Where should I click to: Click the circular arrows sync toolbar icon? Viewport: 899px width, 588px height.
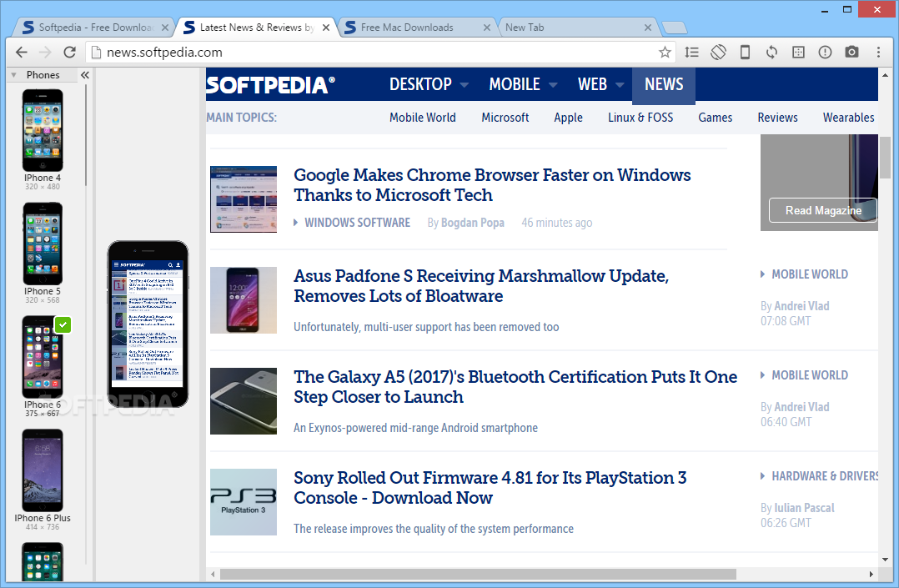(771, 53)
